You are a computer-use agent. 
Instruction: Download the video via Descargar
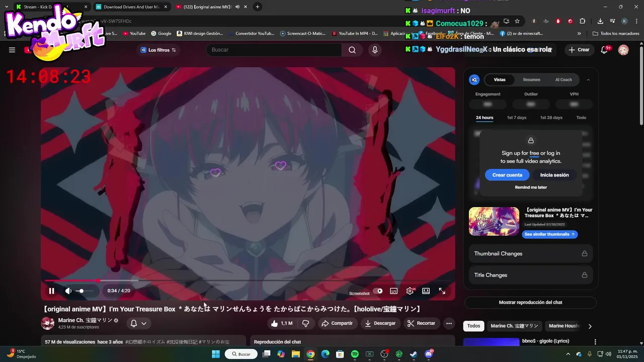[x=380, y=323]
